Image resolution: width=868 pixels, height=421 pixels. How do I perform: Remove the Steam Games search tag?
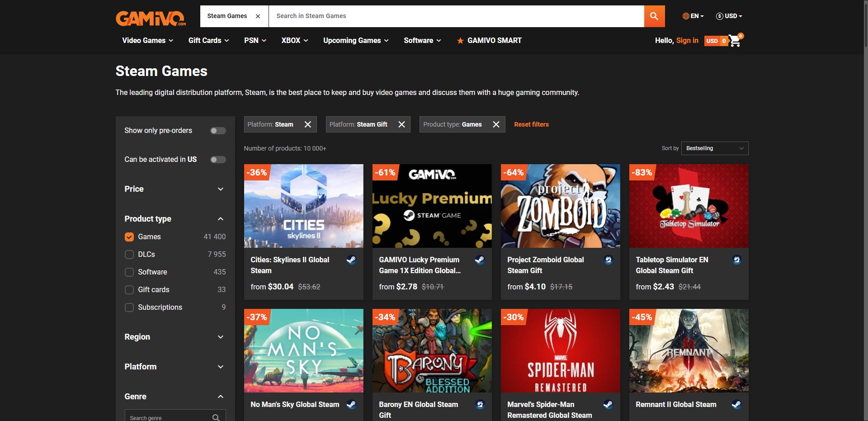click(258, 16)
